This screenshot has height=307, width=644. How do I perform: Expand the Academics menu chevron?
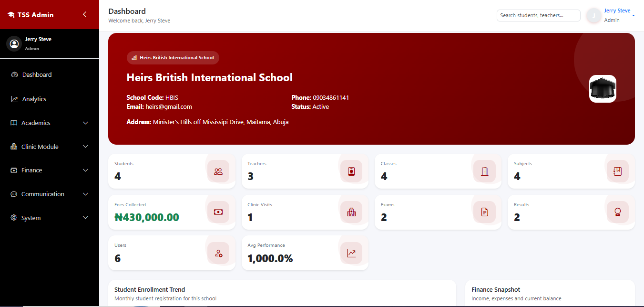86,123
